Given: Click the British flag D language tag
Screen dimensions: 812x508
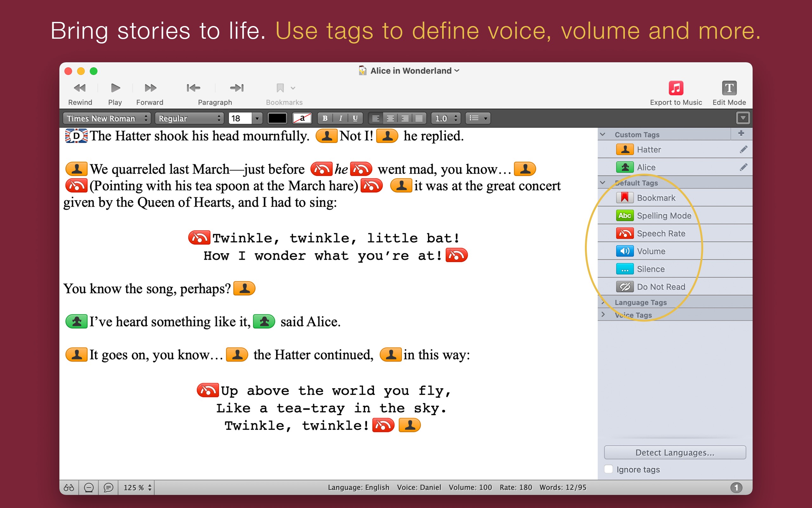Looking at the screenshot, I should [x=76, y=136].
